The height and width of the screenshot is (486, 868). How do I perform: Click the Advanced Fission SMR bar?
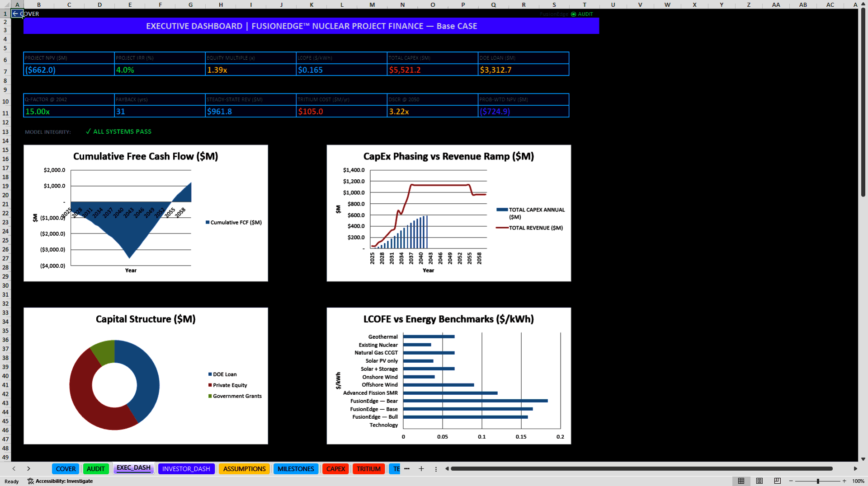click(450, 393)
